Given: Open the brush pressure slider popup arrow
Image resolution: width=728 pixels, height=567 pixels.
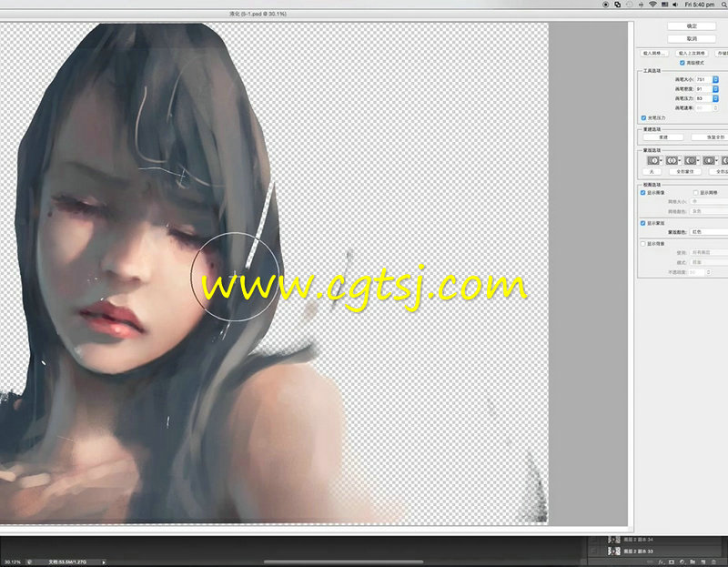Looking at the screenshot, I should click(715, 98).
